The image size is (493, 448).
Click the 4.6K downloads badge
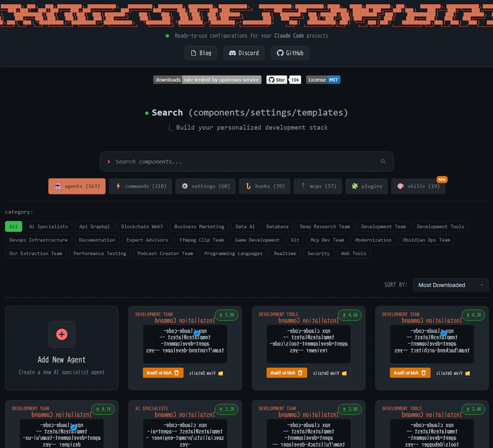pyautogui.click(x=350, y=315)
